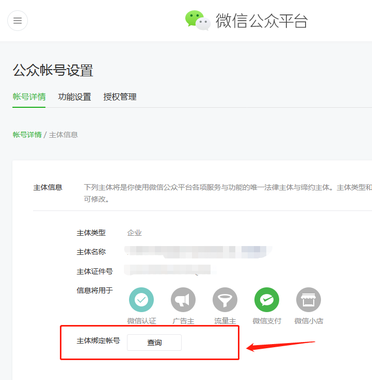
Task: Click the 微信公众平台 title text
Action: coord(261,21)
